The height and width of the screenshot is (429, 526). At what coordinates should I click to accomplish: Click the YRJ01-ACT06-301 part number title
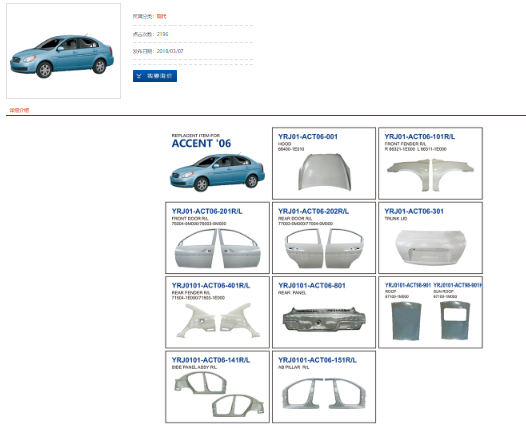414,211
